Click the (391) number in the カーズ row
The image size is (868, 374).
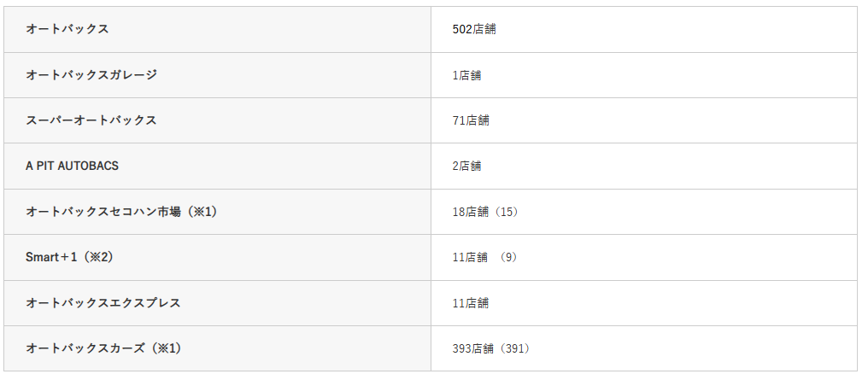tap(512, 348)
